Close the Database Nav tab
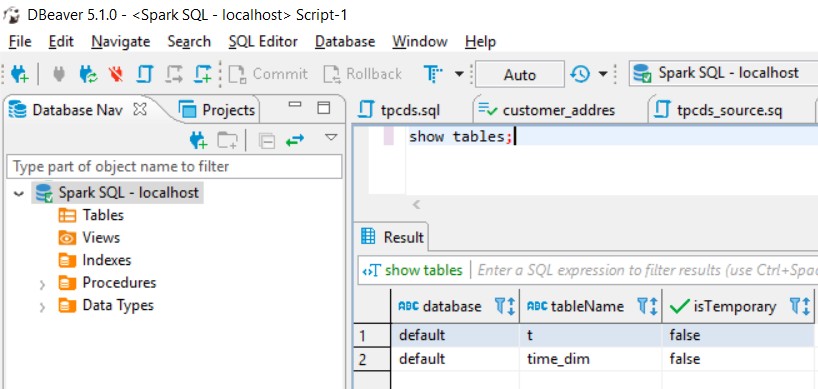818x389 pixels. 140,109
